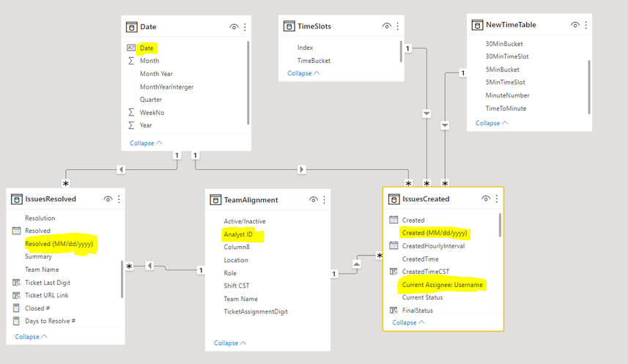Toggle visibility of the TeamAlignment table
Image resolution: width=628 pixels, height=364 pixels.
point(313,199)
